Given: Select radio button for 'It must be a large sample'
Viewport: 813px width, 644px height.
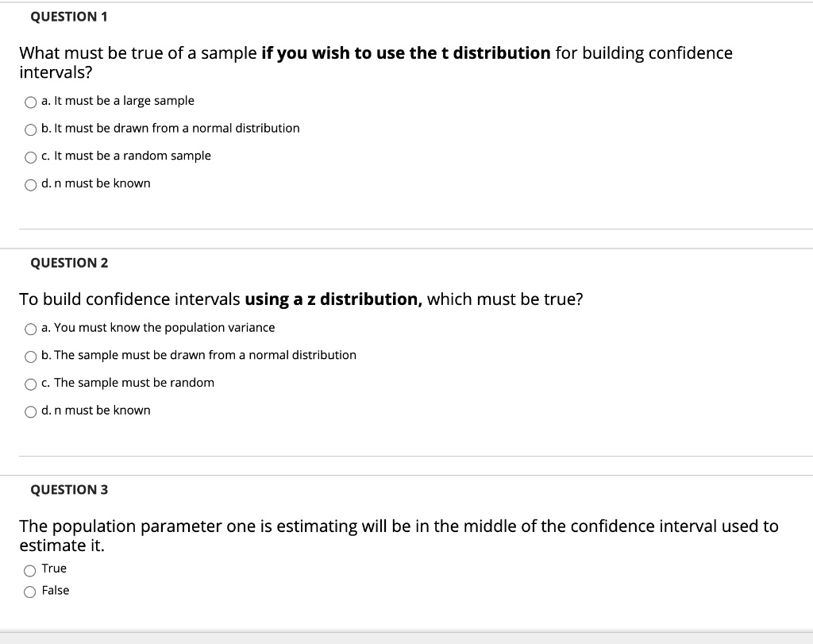Looking at the screenshot, I should (30, 102).
